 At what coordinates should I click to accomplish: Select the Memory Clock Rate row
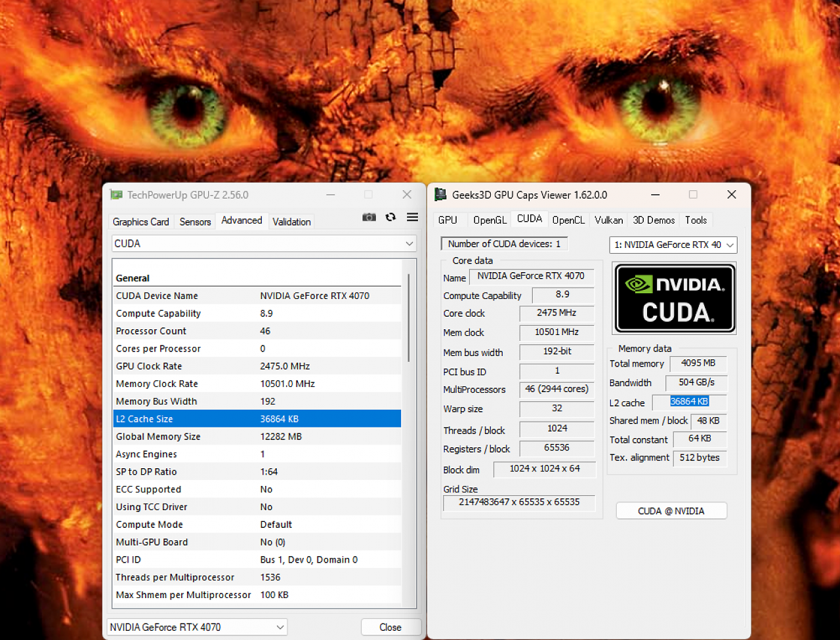(x=257, y=384)
